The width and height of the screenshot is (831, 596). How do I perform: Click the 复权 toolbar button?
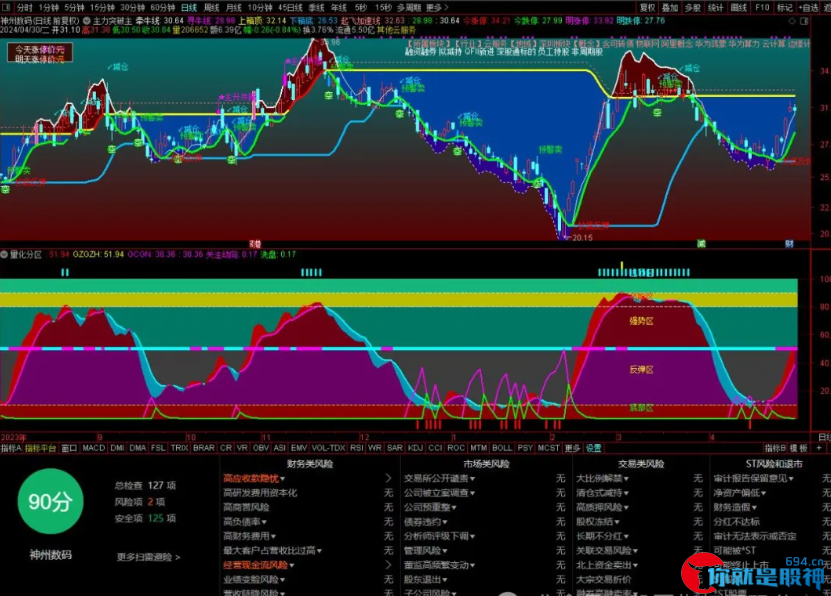648,7
